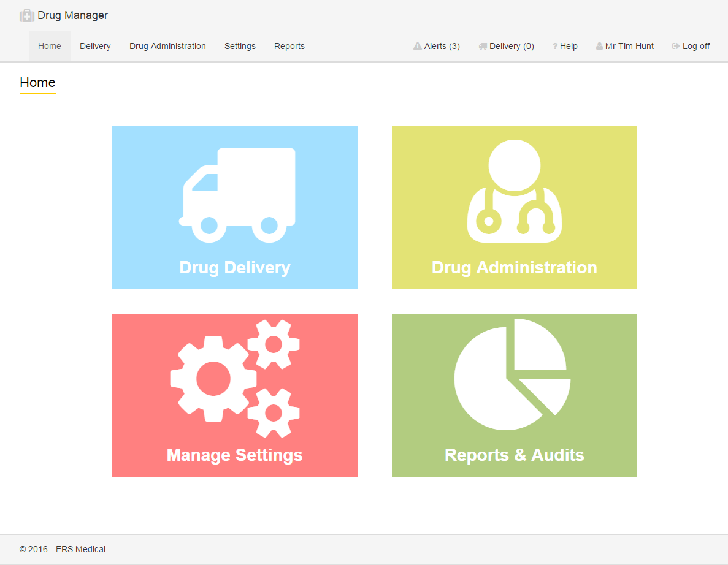Click the question mark Help icon
728x565 pixels.
point(555,46)
